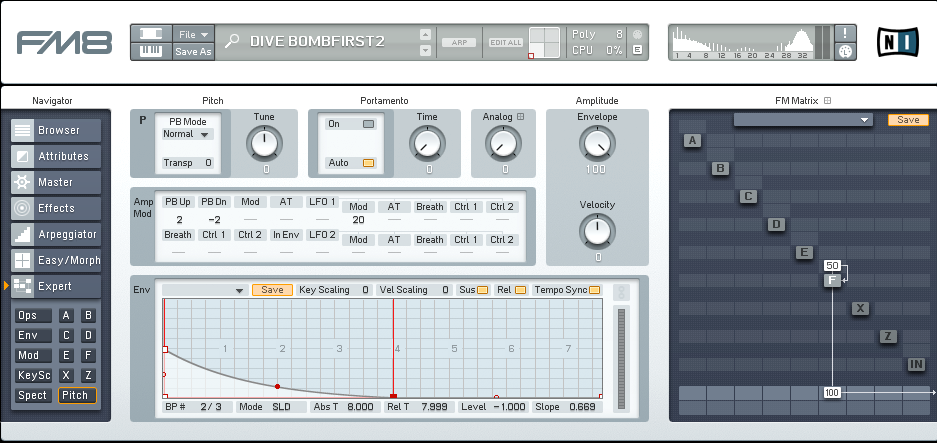Screen dimensions: 937x443
Task: Open the File menu dropdown
Action: pos(194,35)
